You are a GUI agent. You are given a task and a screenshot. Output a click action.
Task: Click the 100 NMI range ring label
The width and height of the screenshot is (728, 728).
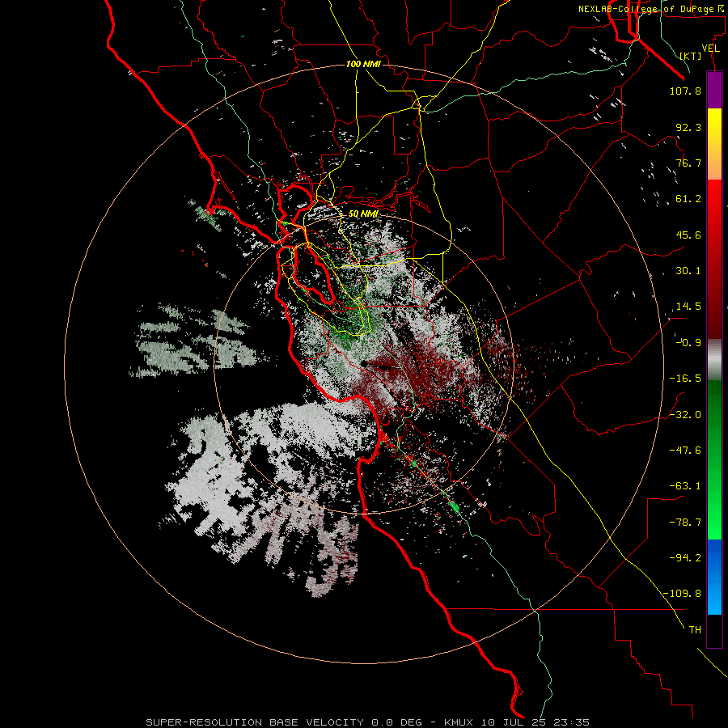coord(363,64)
